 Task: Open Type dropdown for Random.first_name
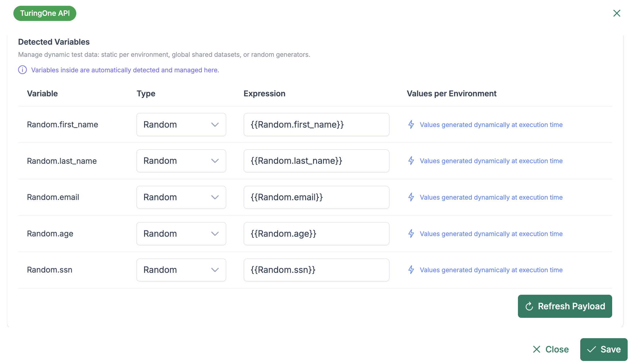click(x=181, y=125)
